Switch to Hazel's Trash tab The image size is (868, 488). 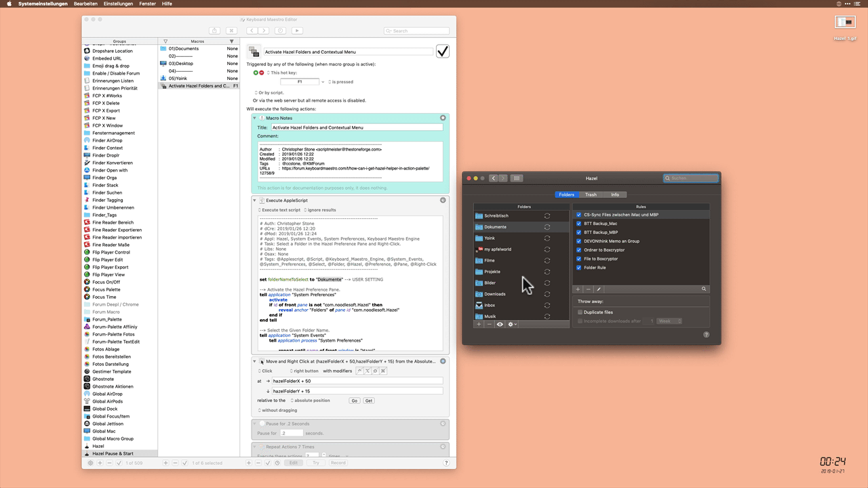[x=591, y=195]
